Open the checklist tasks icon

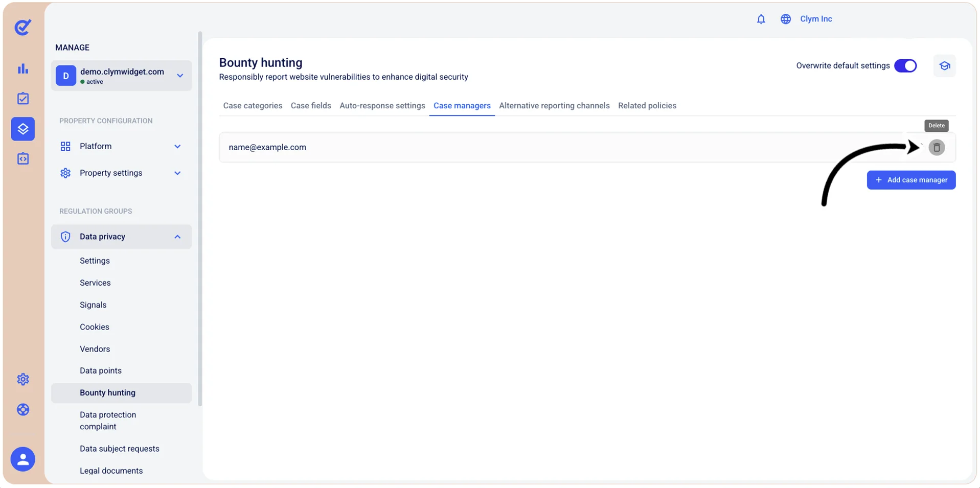coord(23,99)
